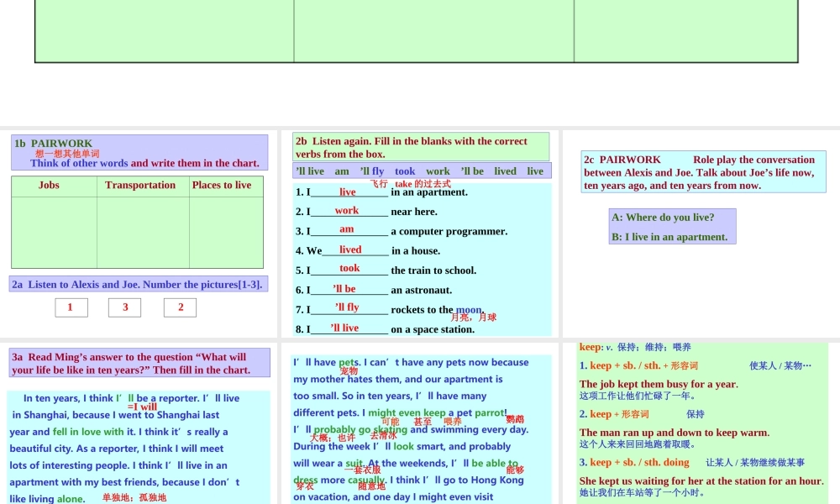Click the Transportation column header cell
Viewport: 840px width, 504px height.
click(140, 186)
